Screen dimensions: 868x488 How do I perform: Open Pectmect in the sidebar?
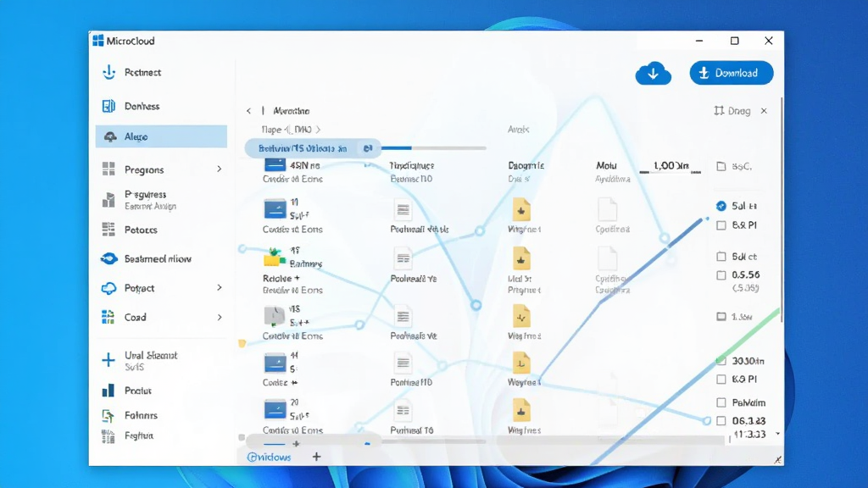(x=142, y=73)
